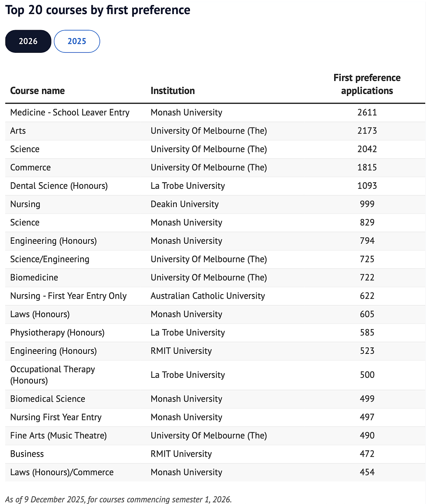Click the Course name column header
The image size is (445, 504).
pos(37,91)
